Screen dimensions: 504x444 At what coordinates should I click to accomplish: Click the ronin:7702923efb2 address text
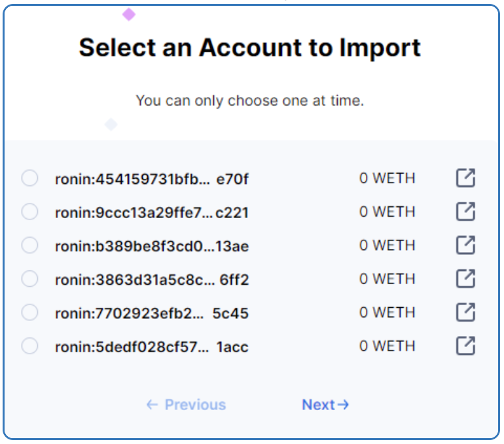pyautogui.click(x=151, y=313)
